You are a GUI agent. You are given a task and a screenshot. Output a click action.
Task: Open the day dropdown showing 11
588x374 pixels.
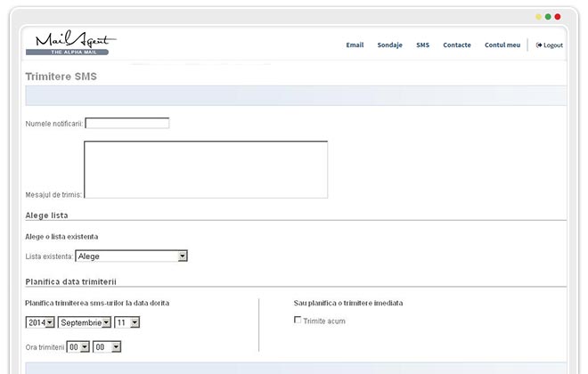pos(127,322)
